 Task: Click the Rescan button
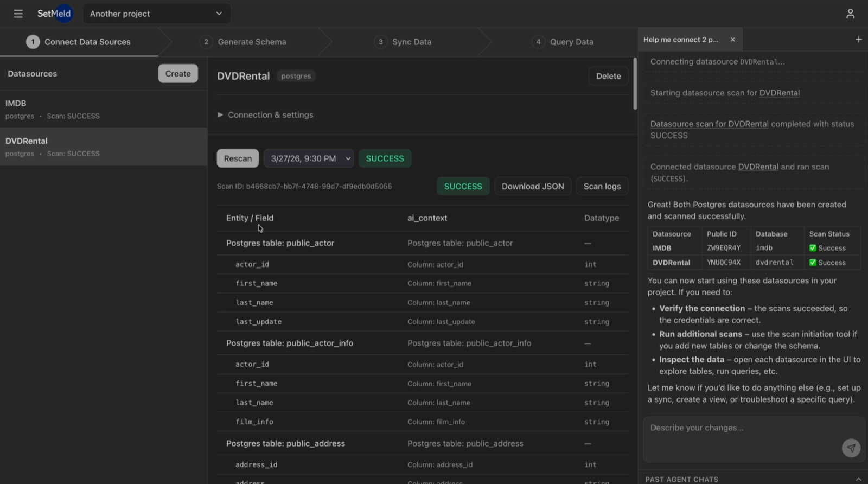tap(238, 158)
